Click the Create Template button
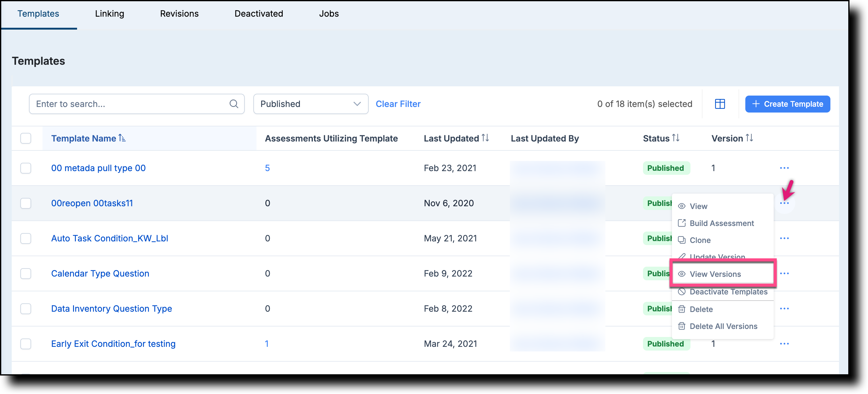 [787, 104]
